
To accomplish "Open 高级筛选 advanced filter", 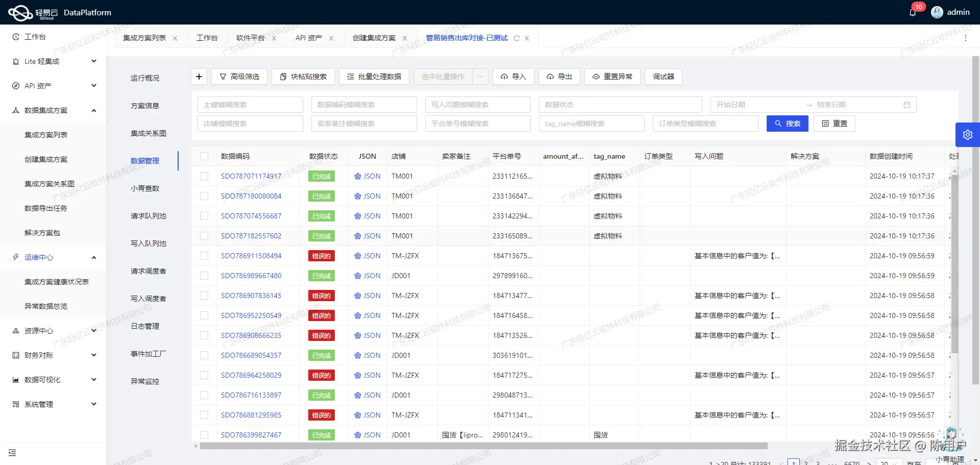I will pyautogui.click(x=239, y=77).
